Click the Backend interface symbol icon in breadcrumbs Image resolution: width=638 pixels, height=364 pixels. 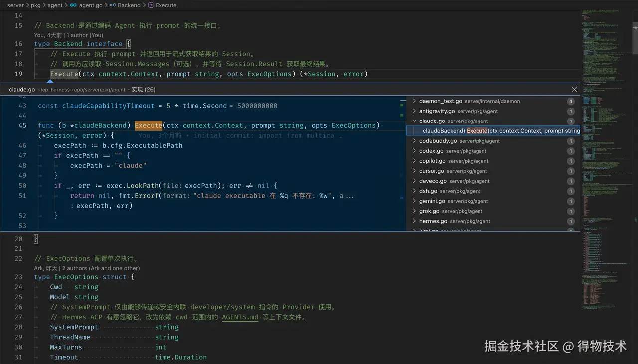tap(113, 5)
